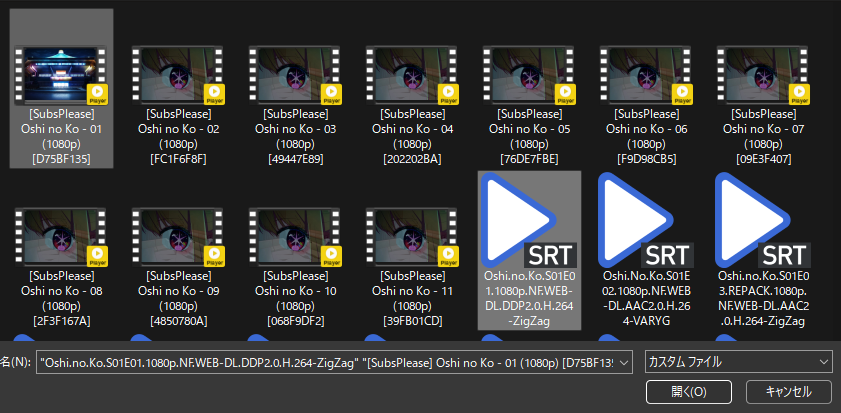The height and width of the screenshot is (413, 841).
Task: Select video thumbnail Oshi no Ko - 08
Action: 61,237
